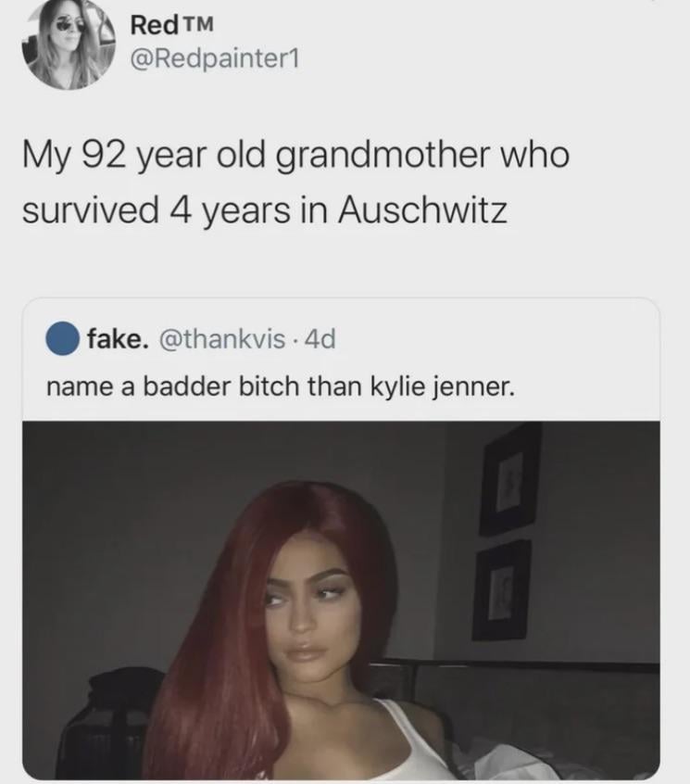690x784 pixels.
Task: Open the quoted tweet's photo
Action: 341,600
